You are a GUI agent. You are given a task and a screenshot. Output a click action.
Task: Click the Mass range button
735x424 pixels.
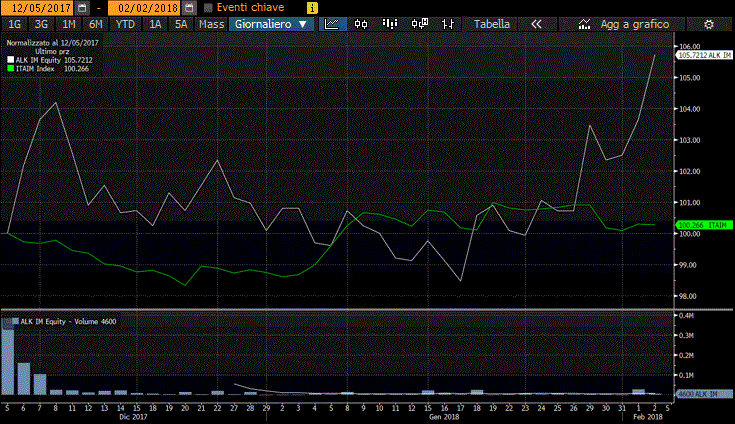[x=211, y=23]
